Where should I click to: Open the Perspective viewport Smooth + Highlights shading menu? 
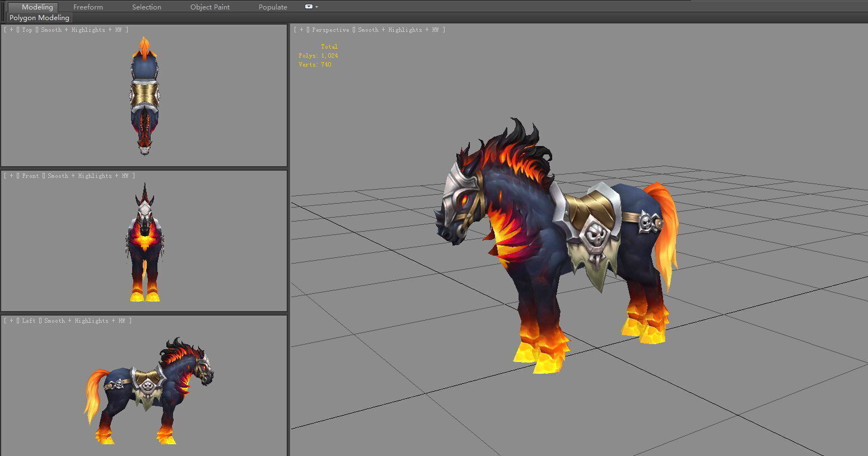(398, 30)
